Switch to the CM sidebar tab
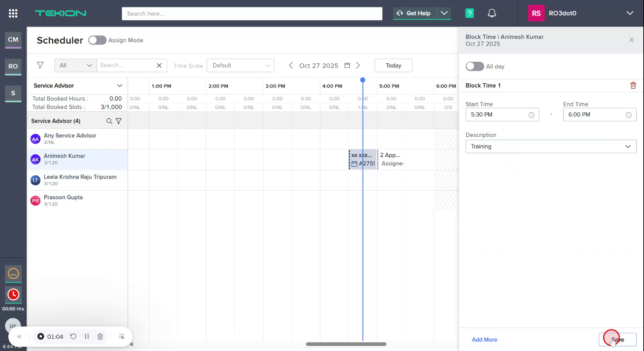Viewport: 644px width, 351px height. [13, 40]
